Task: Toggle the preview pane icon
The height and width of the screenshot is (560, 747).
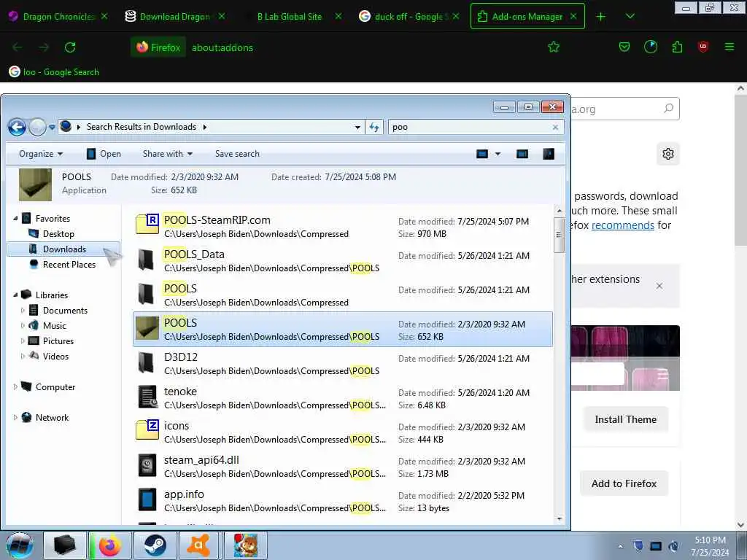Action: point(522,154)
